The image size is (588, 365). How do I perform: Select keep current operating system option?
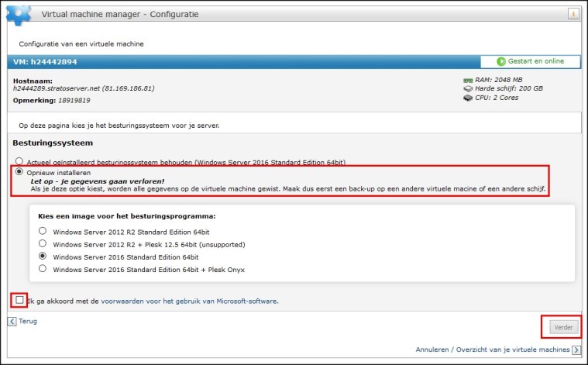[20, 162]
